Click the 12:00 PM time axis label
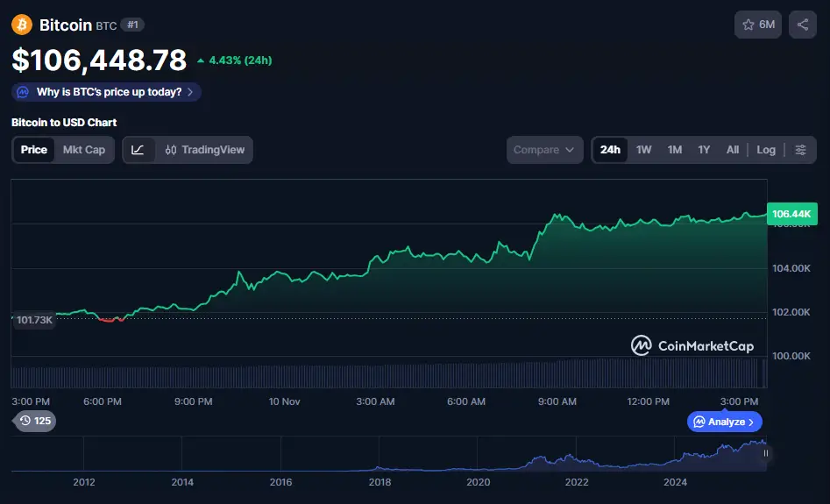 point(648,401)
